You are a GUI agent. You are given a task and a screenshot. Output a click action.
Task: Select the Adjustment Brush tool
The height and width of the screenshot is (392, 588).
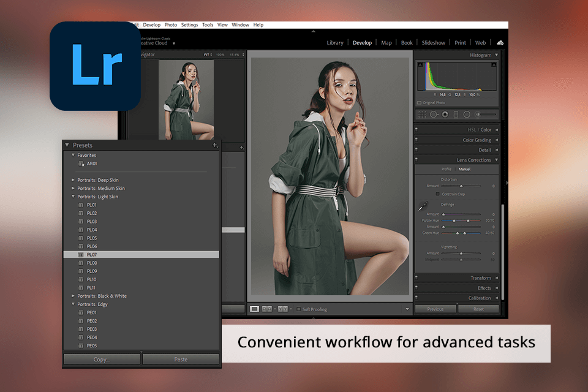[486, 115]
